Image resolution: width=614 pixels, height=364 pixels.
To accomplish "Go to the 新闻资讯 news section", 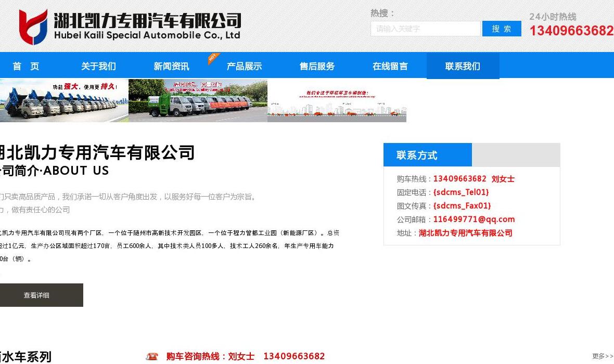I will click(x=171, y=66).
